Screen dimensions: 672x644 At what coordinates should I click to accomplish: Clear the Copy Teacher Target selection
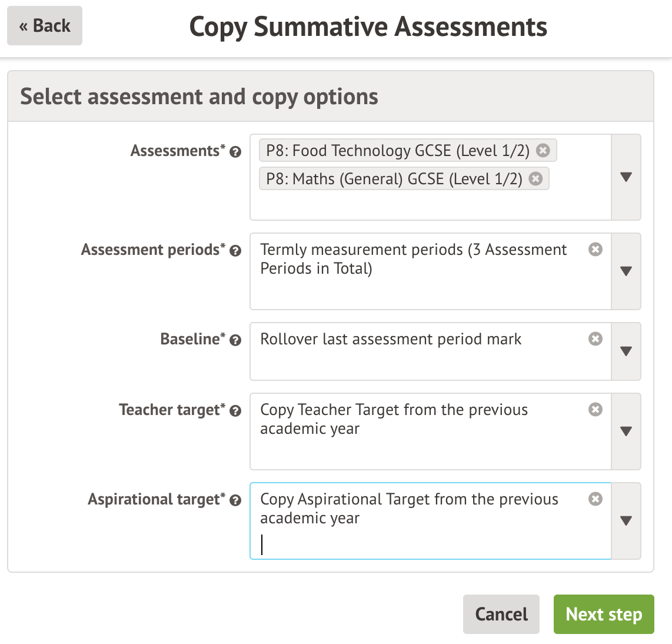click(596, 410)
